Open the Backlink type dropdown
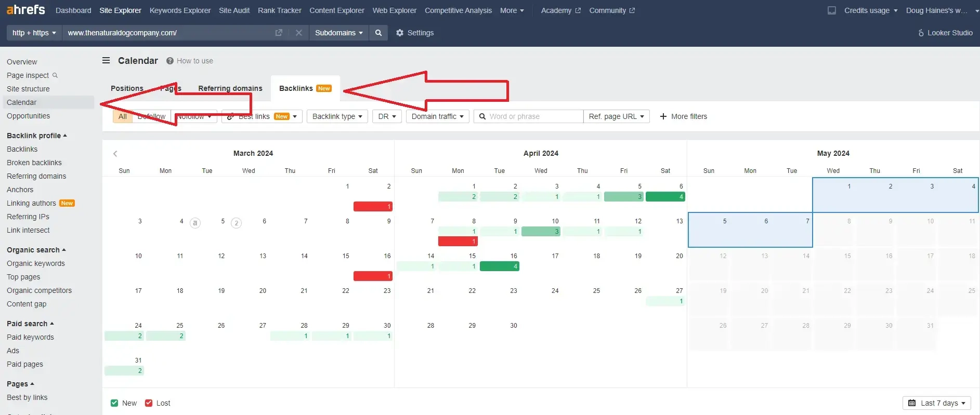980x415 pixels. [337, 116]
